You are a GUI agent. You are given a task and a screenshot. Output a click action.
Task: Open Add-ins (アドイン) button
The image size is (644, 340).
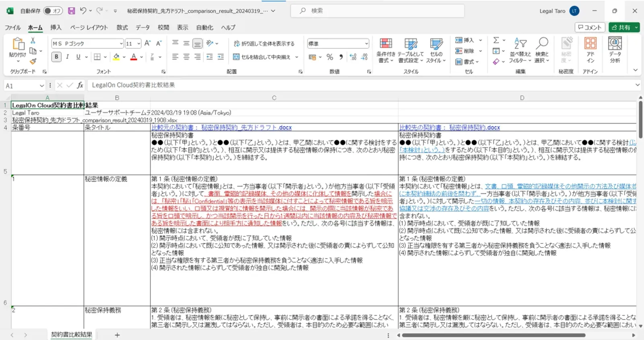click(x=590, y=51)
